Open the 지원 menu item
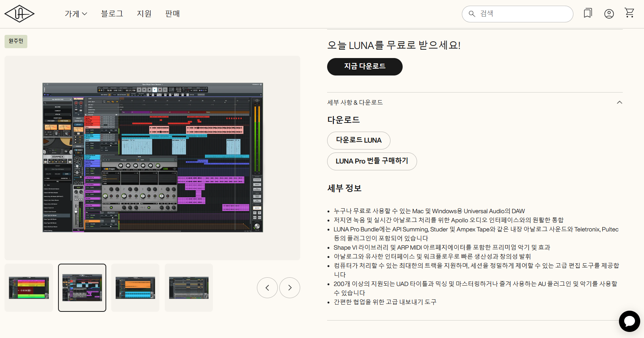644x338 pixels. coord(144,14)
